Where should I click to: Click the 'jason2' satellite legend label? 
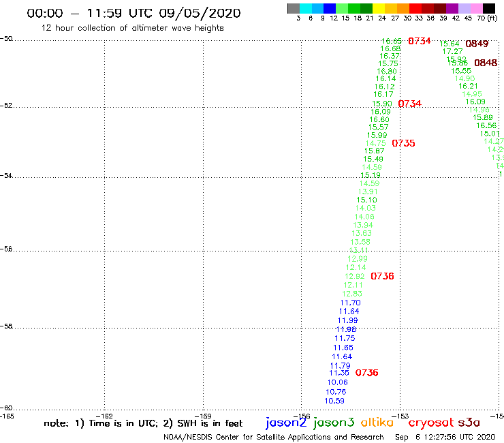click(286, 422)
